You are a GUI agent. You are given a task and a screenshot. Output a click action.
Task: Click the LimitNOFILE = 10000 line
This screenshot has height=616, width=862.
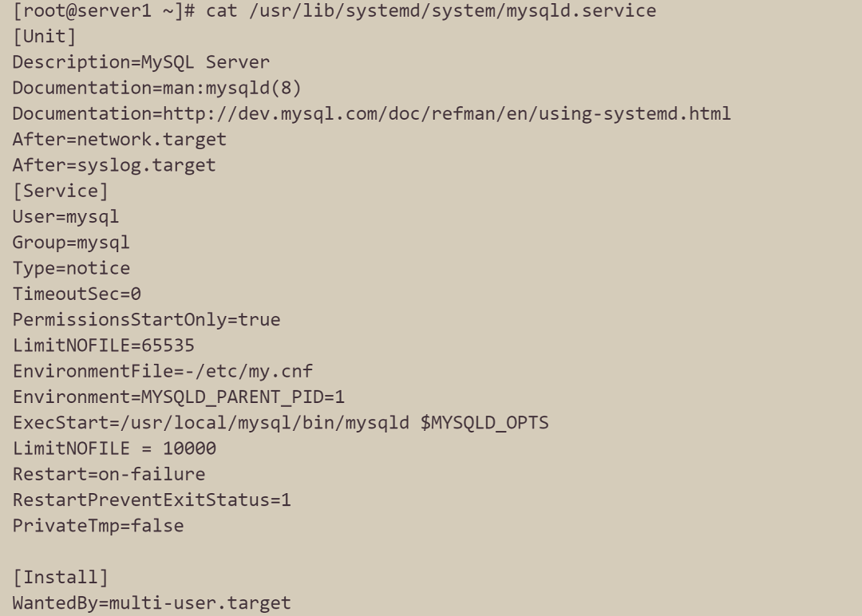tap(113, 448)
